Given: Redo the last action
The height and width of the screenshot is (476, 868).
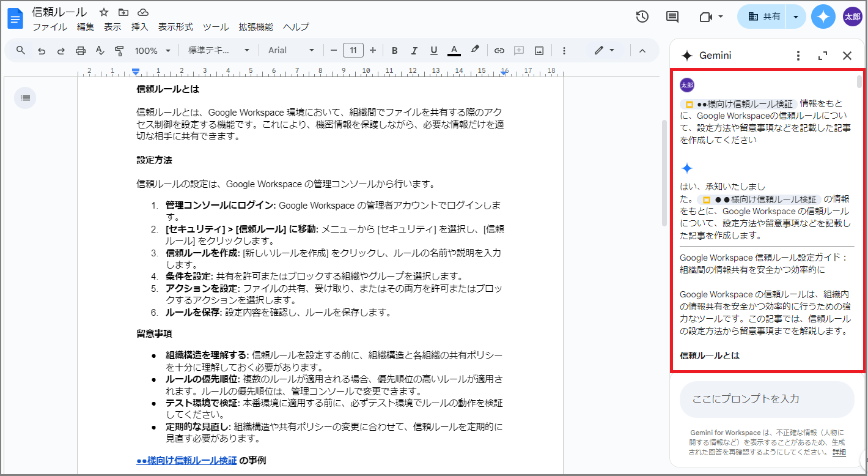Looking at the screenshot, I should tap(61, 50).
